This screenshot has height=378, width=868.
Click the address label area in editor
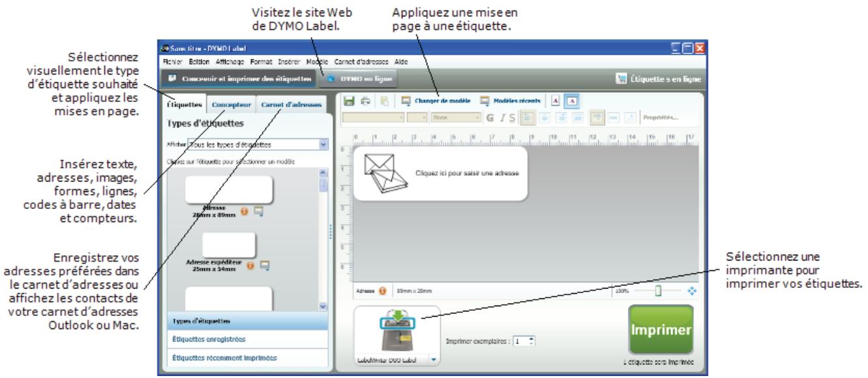pos(440,173)
